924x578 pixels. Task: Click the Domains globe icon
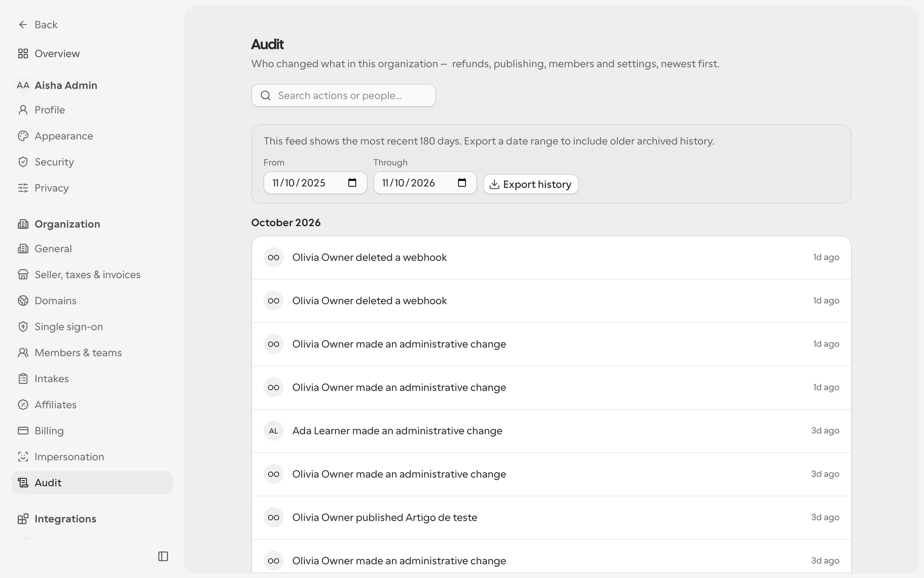click(x=23, y=301)
